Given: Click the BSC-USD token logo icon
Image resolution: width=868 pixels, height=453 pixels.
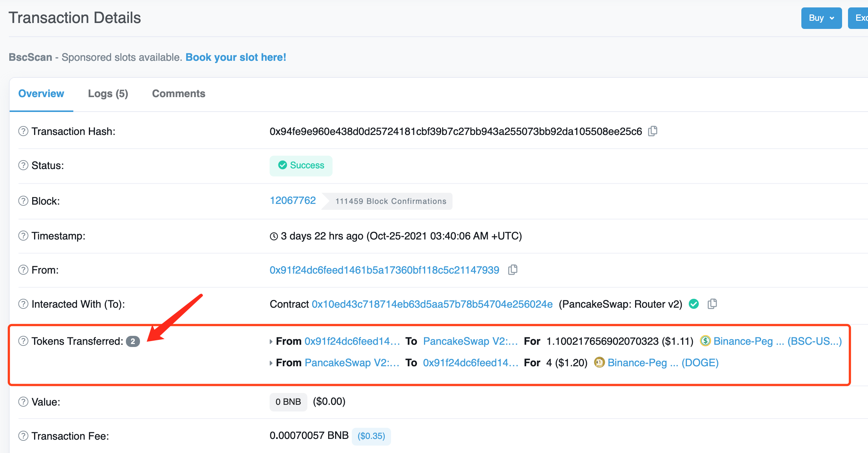Looking at the screenshot, I should click(705, 341).
